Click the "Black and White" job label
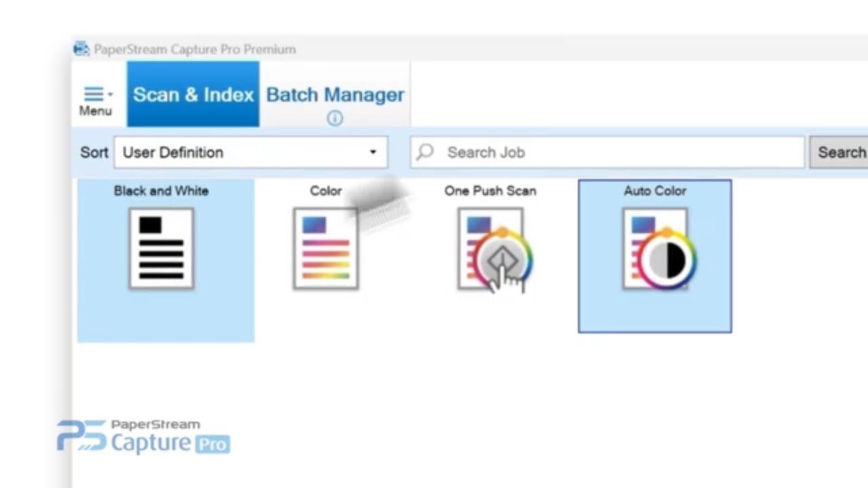This screenshot has height=488, width=868. 161,190
